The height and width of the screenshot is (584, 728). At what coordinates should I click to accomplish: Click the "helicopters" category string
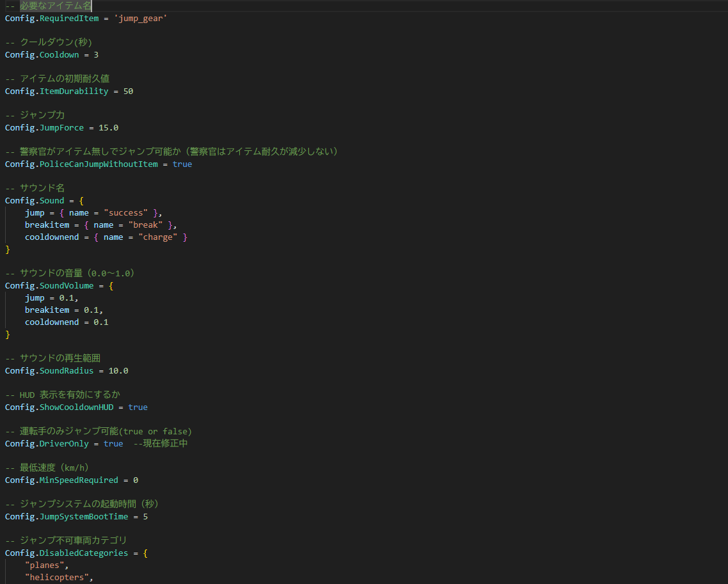pyautogui.click(x=57, y=578)
